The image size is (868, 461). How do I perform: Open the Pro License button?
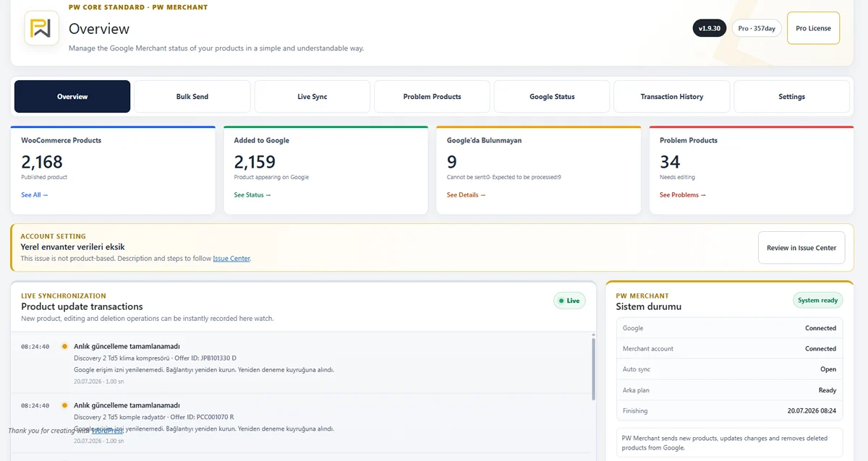(813, 28)
